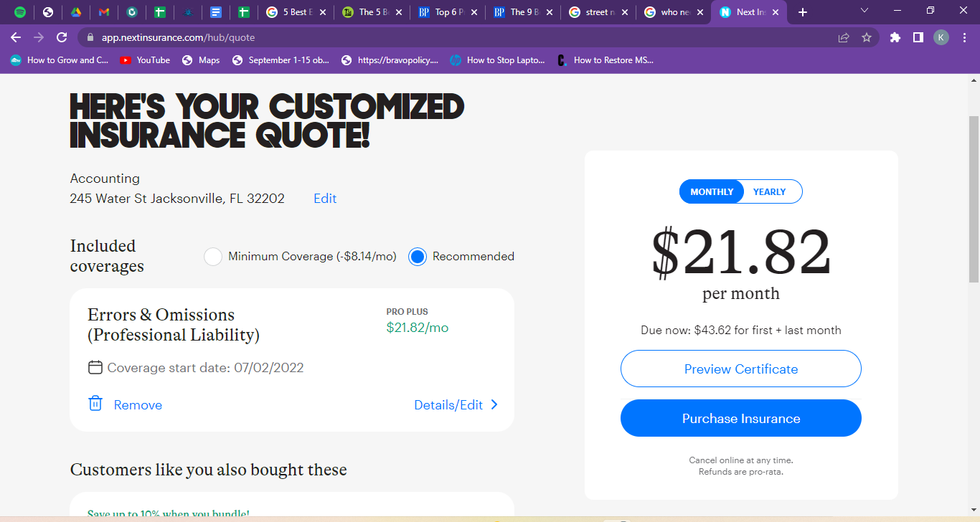The height and width of the screenshot is (522, 980).
Task: Choose Monthly billing on the toggle
Action: click(x=712, y=191)
